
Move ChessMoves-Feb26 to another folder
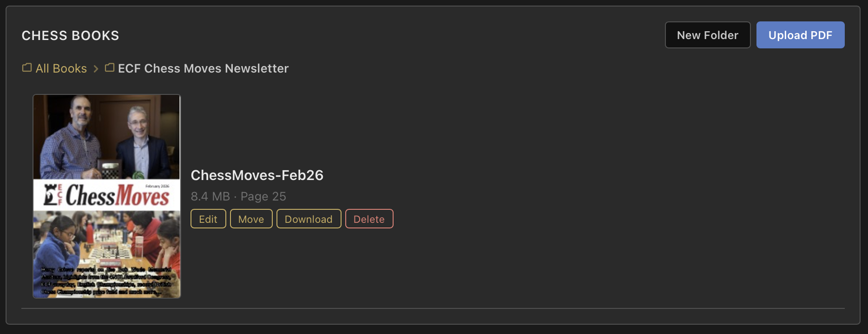(x=251, y=219)
